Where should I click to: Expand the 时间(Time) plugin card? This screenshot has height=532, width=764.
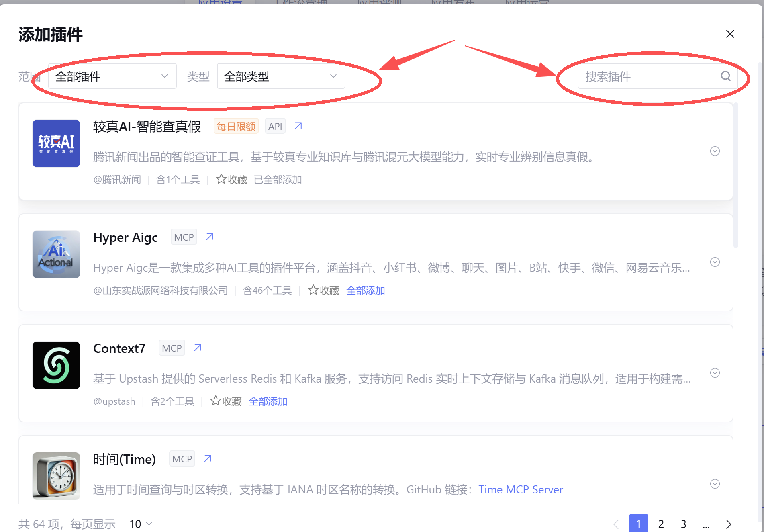(x=715, y=484)
